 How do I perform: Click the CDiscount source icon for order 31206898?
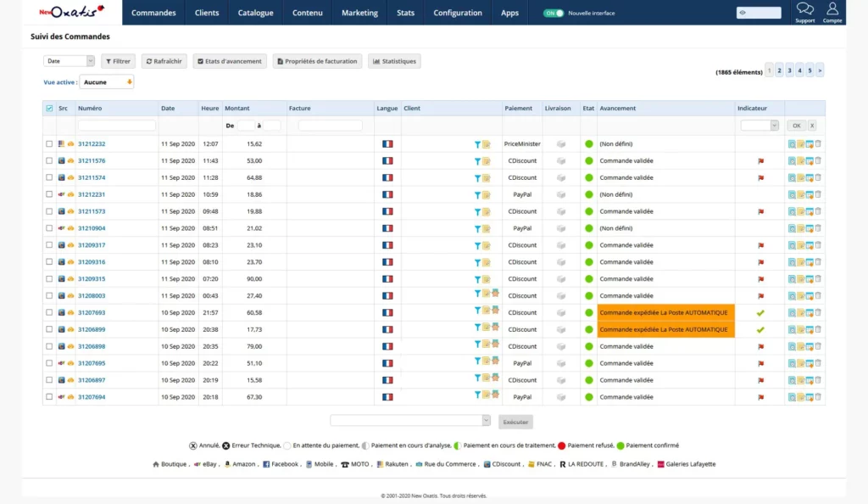pyautogui.click(x=61, y=347)
